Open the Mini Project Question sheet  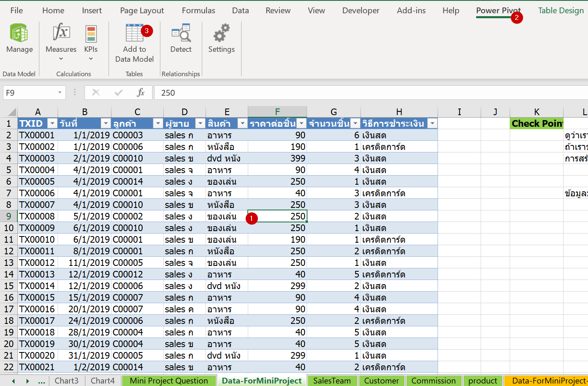(169, 380)
